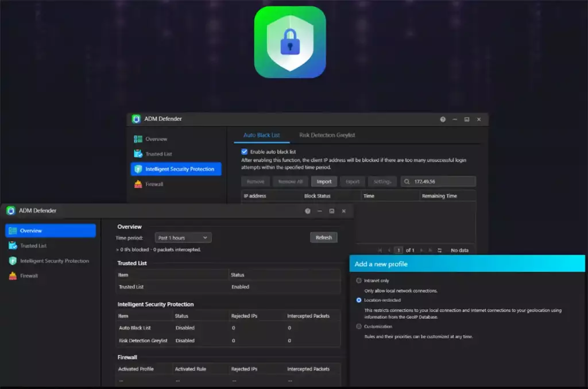Click the Auto Black List row in Overview
This screenshot has width=588, height=389.
point(229,328)
